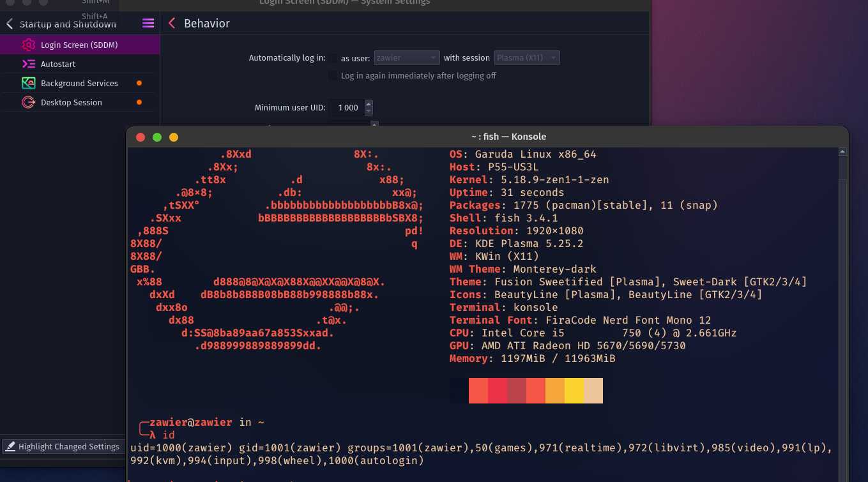Image resolution: width=868 pixels, height=482 pixels.
Task: Click the yellow Konsole window button
Action: pyautogui.click(x=174, y=137)
